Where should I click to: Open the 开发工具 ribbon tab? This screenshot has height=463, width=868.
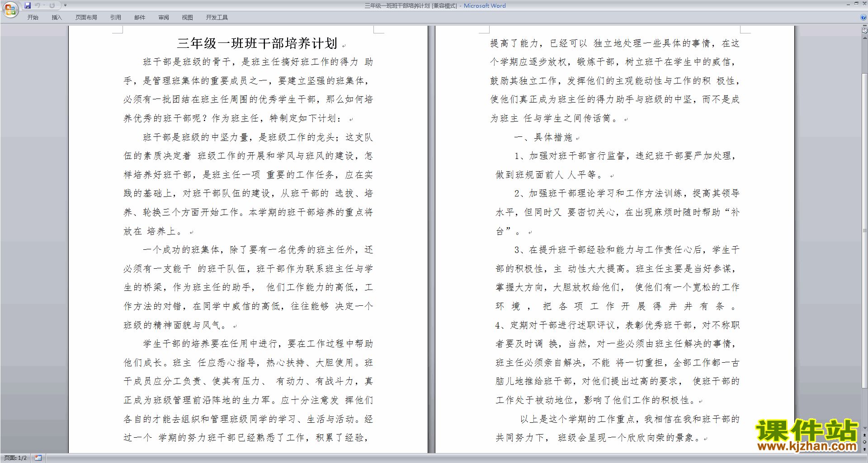coord(217,17)
